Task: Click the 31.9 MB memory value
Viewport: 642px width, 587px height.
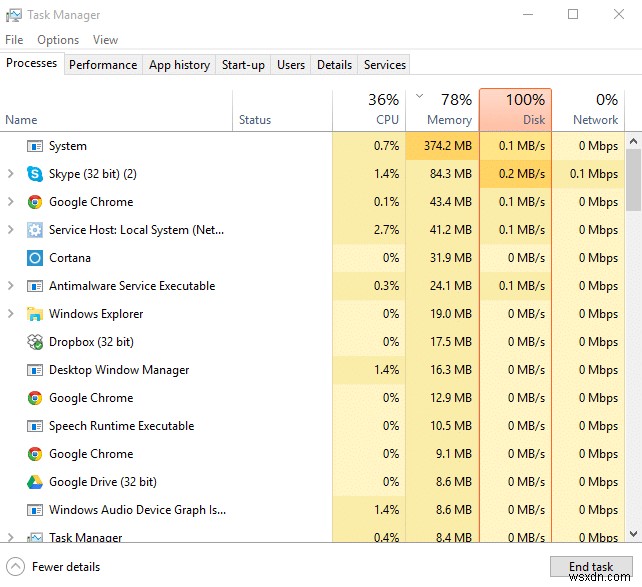Action: (451, 258)
